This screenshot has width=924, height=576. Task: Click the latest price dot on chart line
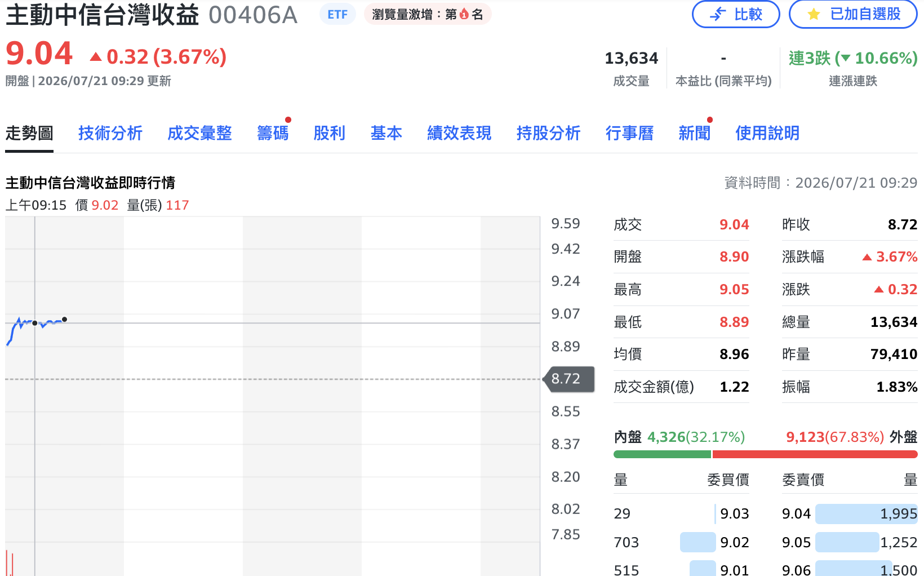(x=65, y=320)
